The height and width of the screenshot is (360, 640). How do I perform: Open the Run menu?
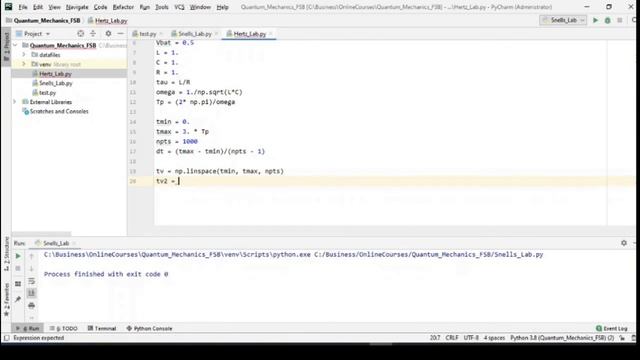click(144, 7)
